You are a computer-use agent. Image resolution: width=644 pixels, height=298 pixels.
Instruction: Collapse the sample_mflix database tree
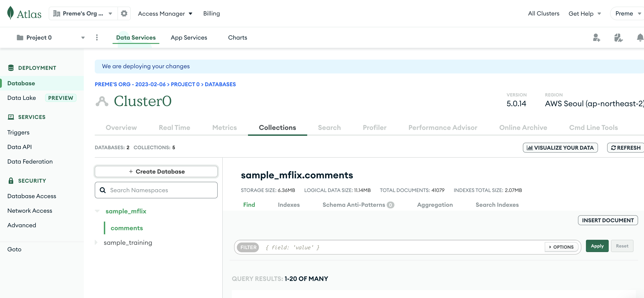tap(97, 211)
